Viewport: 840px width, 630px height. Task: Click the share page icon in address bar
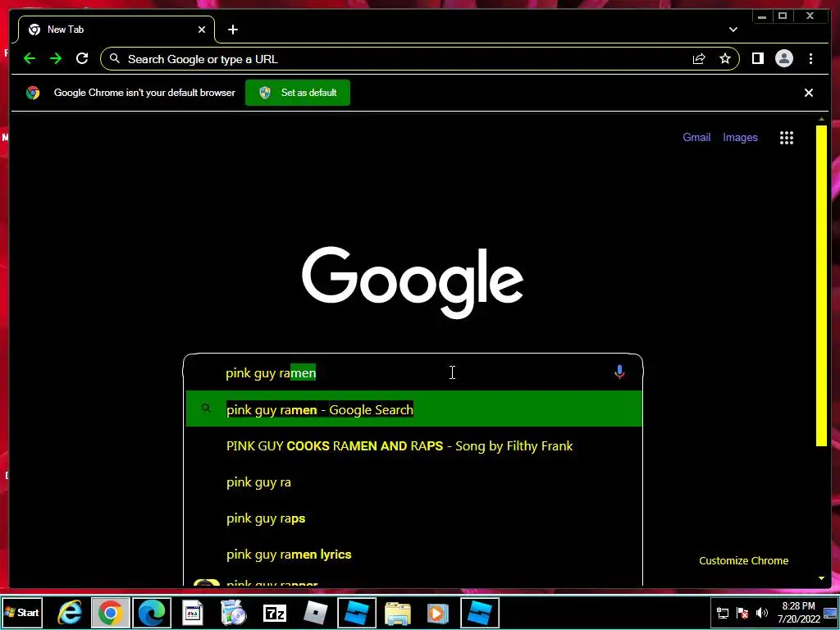coord(699,59)
